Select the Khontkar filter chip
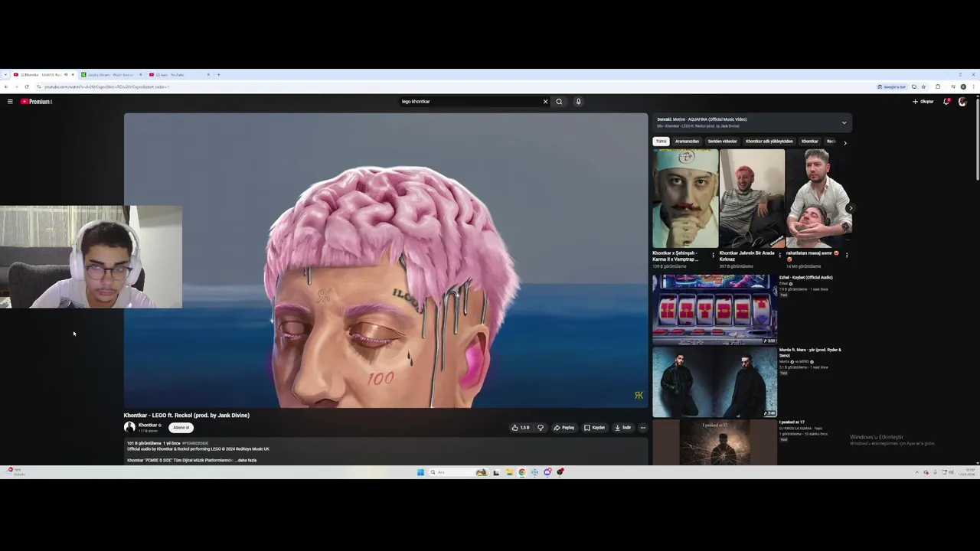 pyautogui.click(x=809, y=142)
